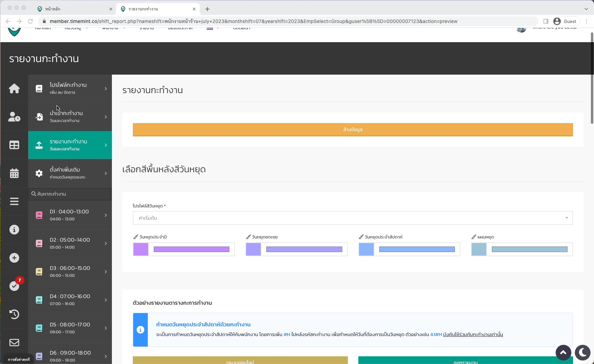Toggle dark mode with the moon button
The width and height of the screenshot is (594, 364).
click(582, 353)
